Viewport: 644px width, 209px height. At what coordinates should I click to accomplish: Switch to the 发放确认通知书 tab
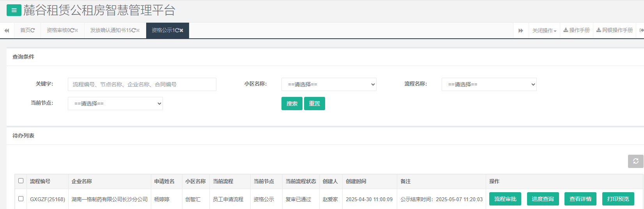[x=111, y=30]
